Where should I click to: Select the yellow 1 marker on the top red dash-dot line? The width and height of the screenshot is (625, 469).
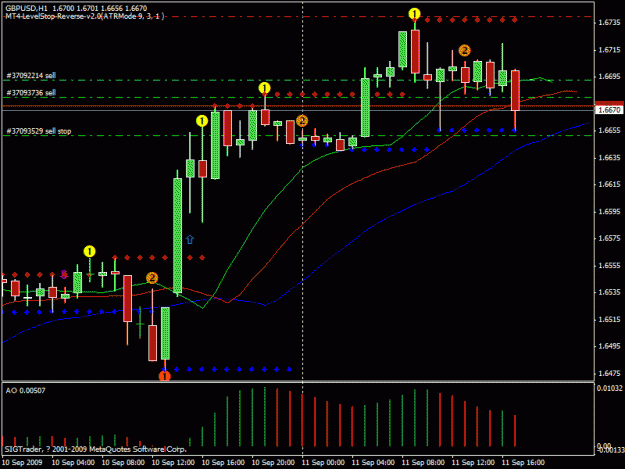[x=415, y=14]
